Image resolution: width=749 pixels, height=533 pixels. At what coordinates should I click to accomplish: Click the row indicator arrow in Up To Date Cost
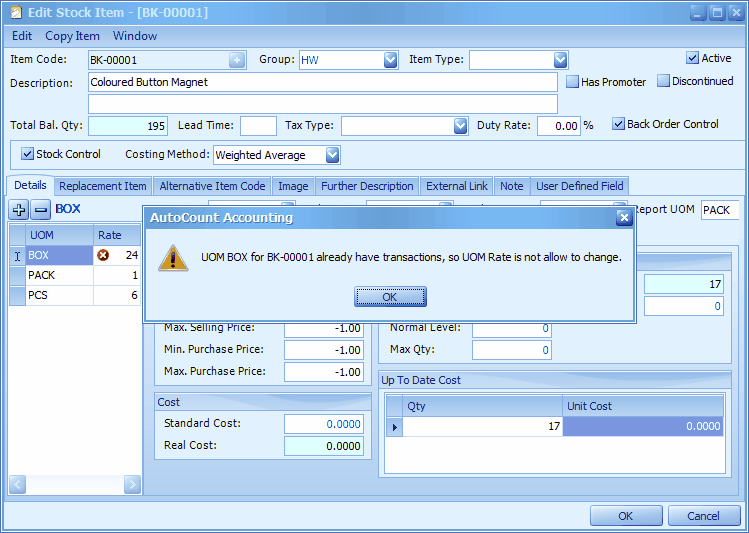[x=395, y=426]
